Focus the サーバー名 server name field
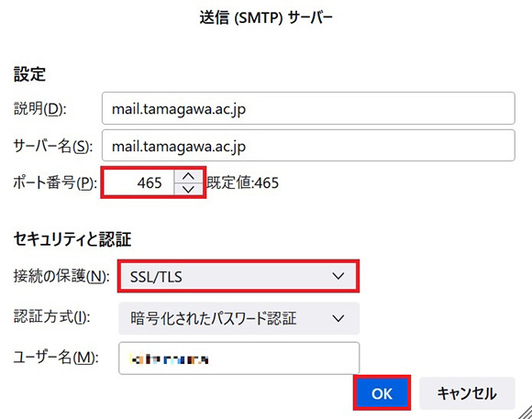This screenshot has width=532, height=419. click(x=308, y=146)
